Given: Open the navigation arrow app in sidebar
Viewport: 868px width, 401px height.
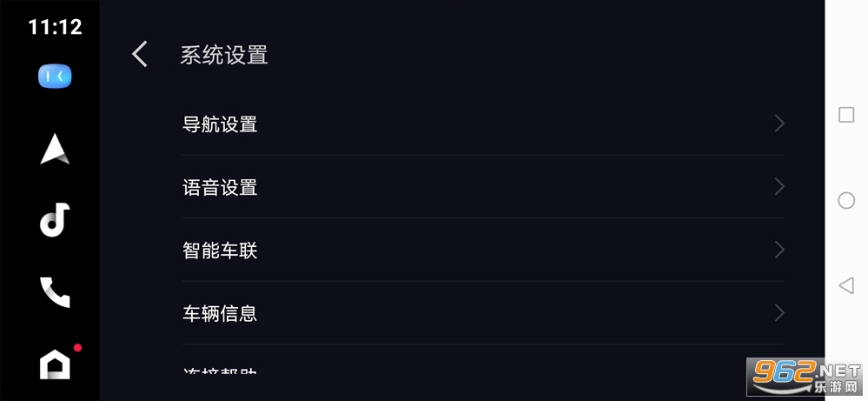Looking at the screenshot, I should [55, 149].
